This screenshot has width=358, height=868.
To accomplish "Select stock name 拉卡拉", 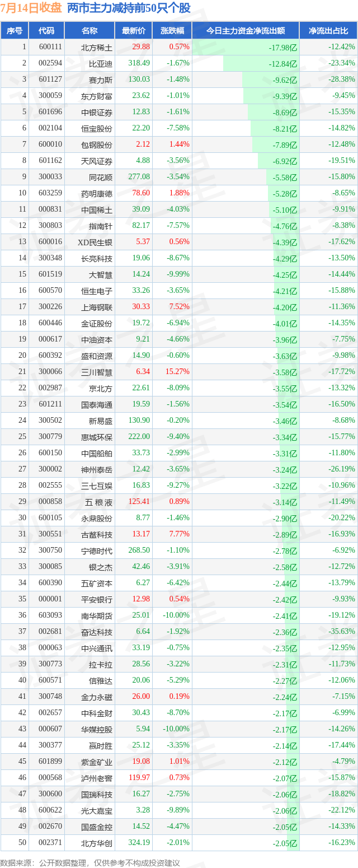I will (x=101, y=664).
